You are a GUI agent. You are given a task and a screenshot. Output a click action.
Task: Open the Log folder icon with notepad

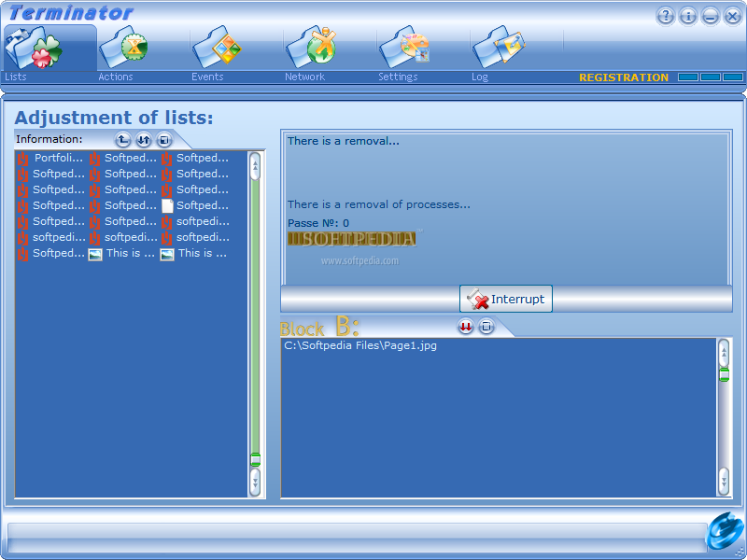(x=499, y=48)
